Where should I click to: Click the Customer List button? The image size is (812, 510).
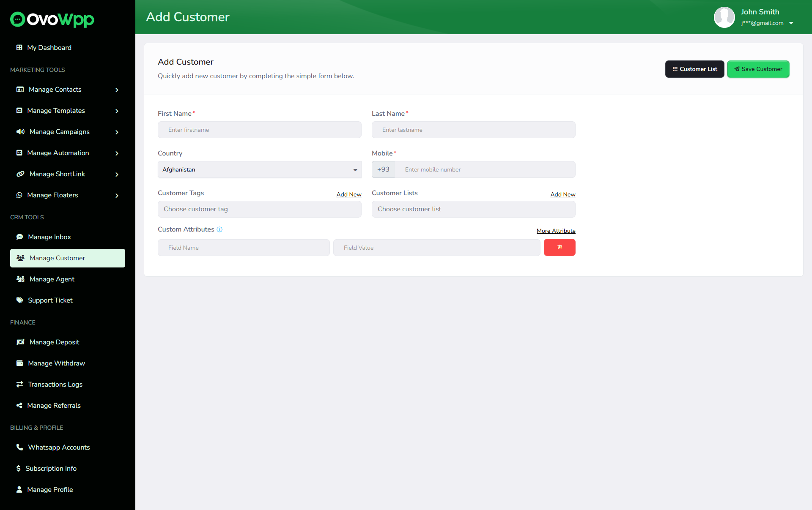coord(694,69)
